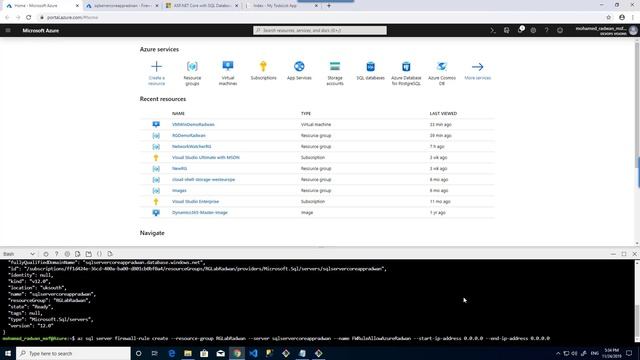The height and width of the screenshot is (360, 640).
Task: Open the Cloud Shell editor braces icon
Action: (99, 254)
